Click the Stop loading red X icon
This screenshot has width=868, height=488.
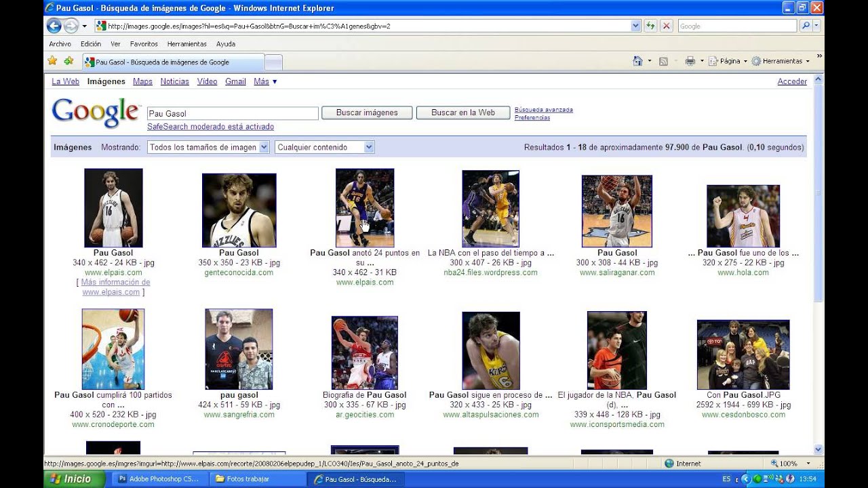point(667,26)
